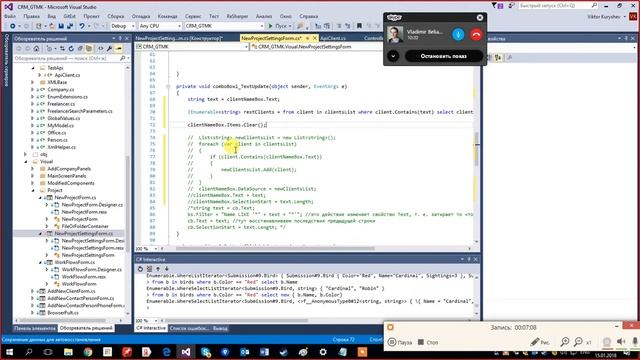Close the NewProjectSettingsForm.cs tab

(315, 38)
